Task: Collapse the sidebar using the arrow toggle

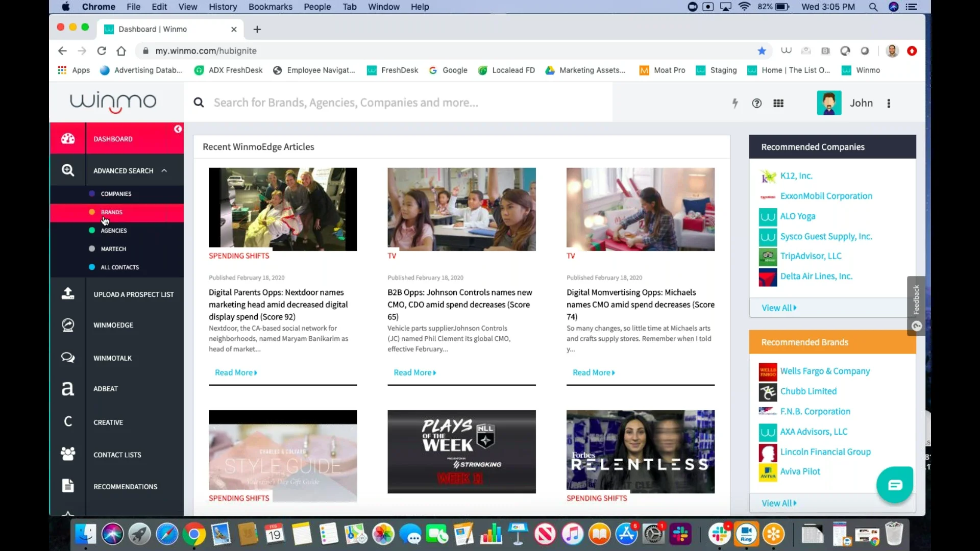Action: coord(178,129)
